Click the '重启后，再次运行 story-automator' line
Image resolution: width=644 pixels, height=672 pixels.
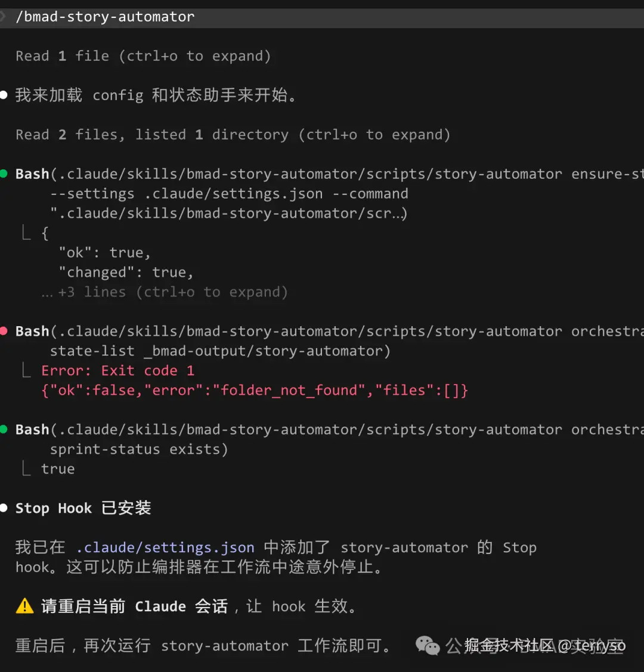(x=203, y=645)
